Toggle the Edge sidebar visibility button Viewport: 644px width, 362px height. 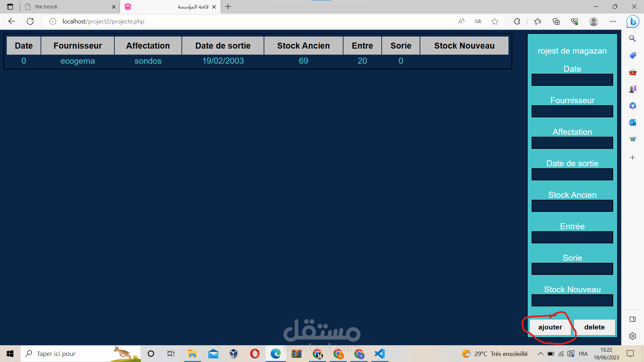[633, 319]
